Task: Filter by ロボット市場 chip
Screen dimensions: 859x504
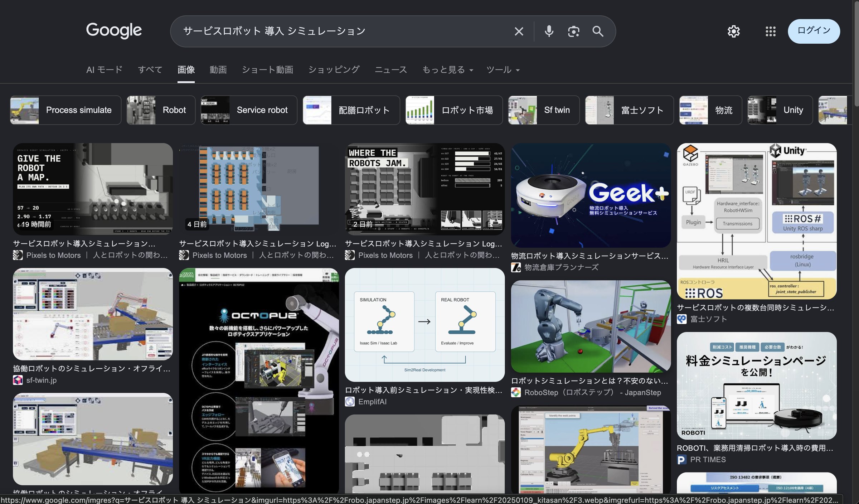Action: point(454,110)
